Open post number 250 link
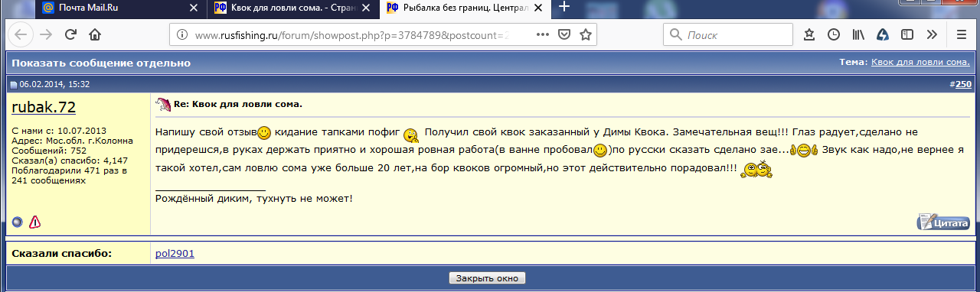The height and width of the screenshot is (292, 980). (x=963, y=84)
